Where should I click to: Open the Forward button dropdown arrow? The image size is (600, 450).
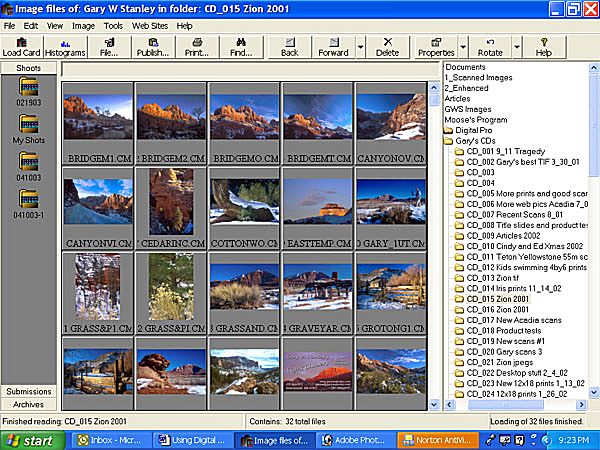tap(360, 47)
